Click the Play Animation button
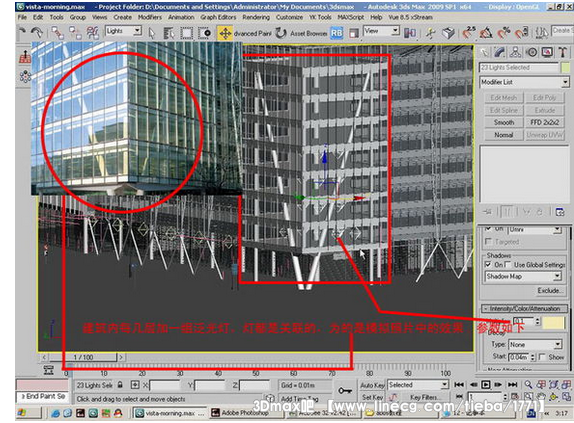 click(x=486, y=385)
